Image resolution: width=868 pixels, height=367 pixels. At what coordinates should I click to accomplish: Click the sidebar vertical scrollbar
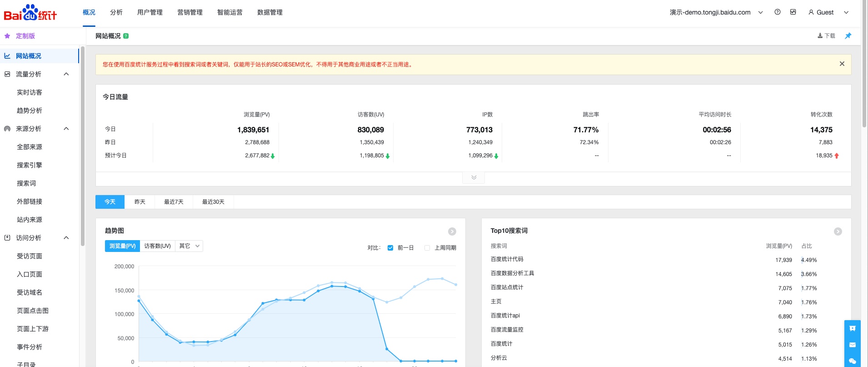83,146
